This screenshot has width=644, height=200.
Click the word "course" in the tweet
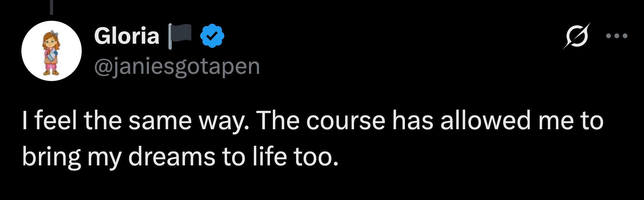click(x=346, y=121)
